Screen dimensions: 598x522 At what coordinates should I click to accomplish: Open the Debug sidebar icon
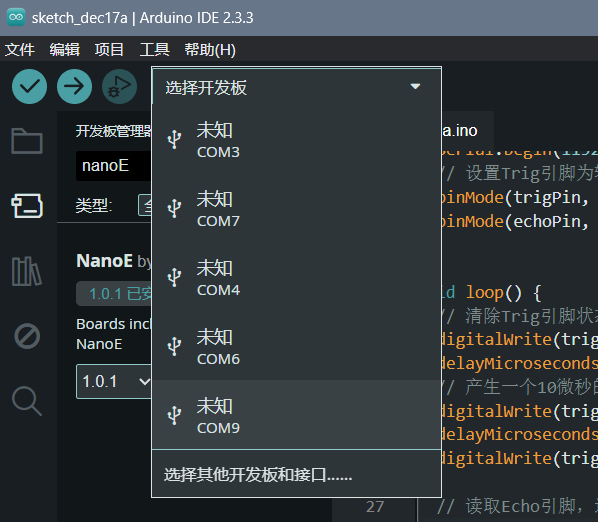pyautogui.click(x=27, y=336)
